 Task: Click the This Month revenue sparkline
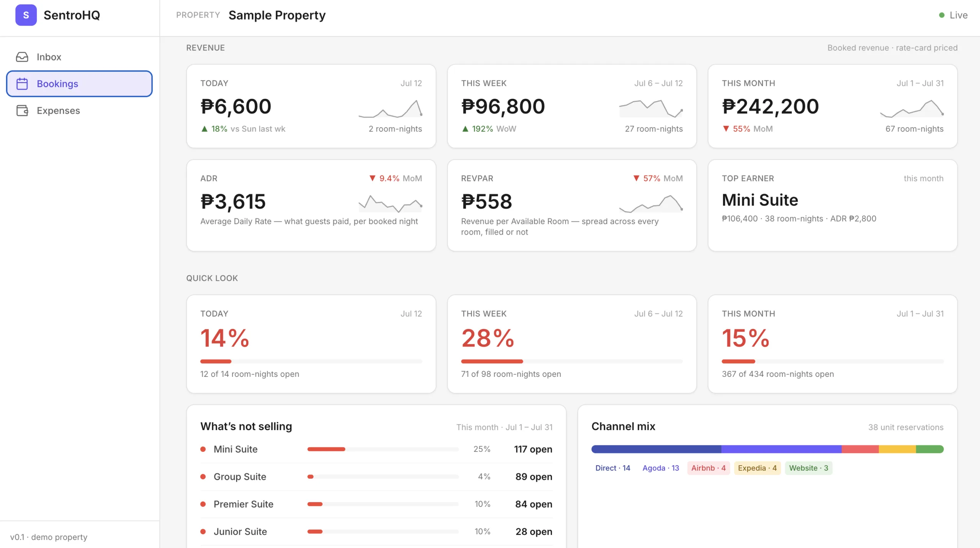[x=912, y=108]
